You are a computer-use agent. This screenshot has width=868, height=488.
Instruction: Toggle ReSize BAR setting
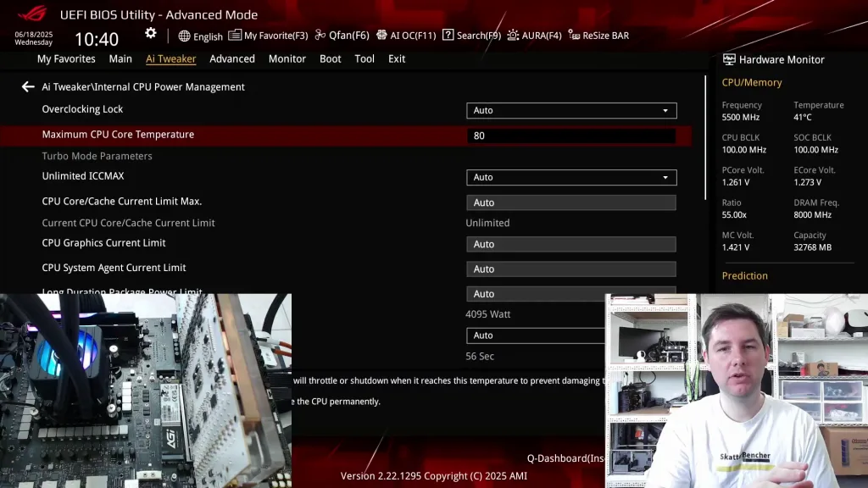598,36
